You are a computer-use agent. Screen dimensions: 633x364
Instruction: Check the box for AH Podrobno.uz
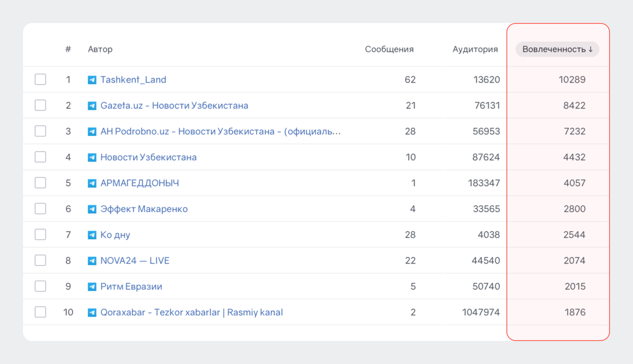coord(40,131)
